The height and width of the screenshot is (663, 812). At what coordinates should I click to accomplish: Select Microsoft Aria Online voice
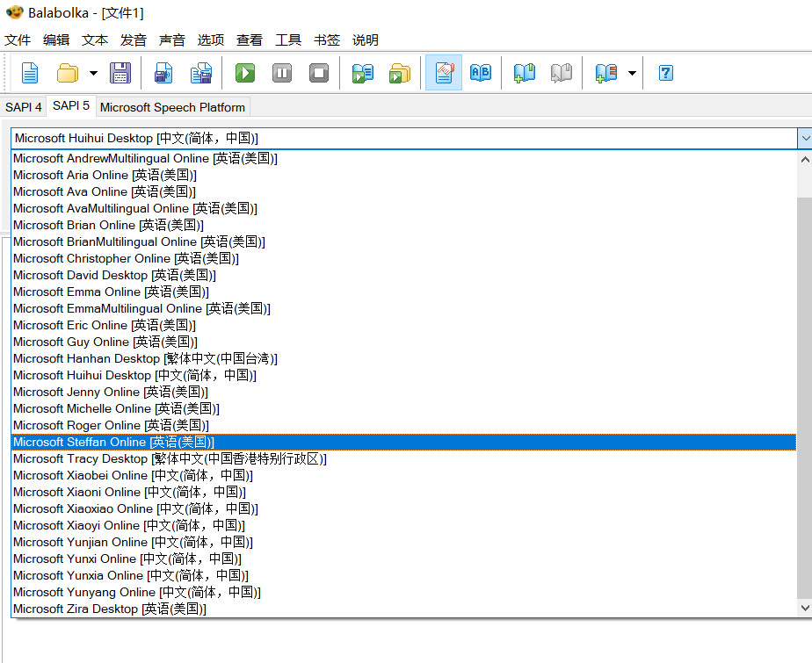point(404,175)
